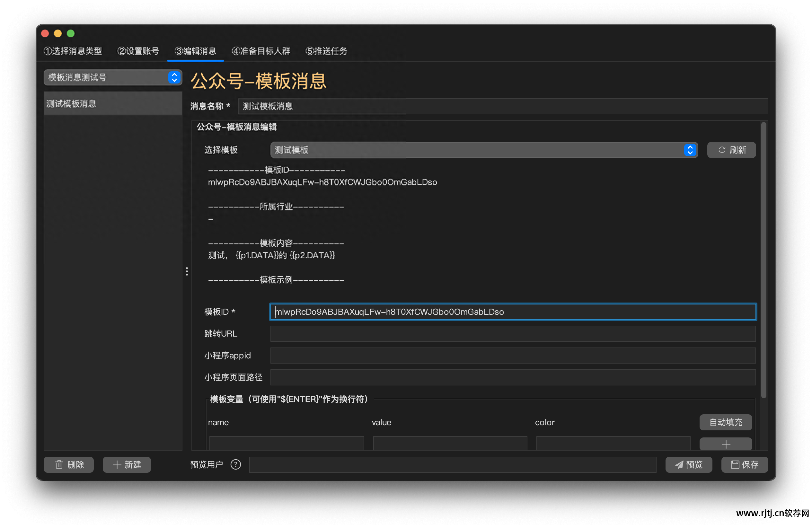Click the refresh icon next to 刷新 button
812x528 pixels.
(722, 150)
